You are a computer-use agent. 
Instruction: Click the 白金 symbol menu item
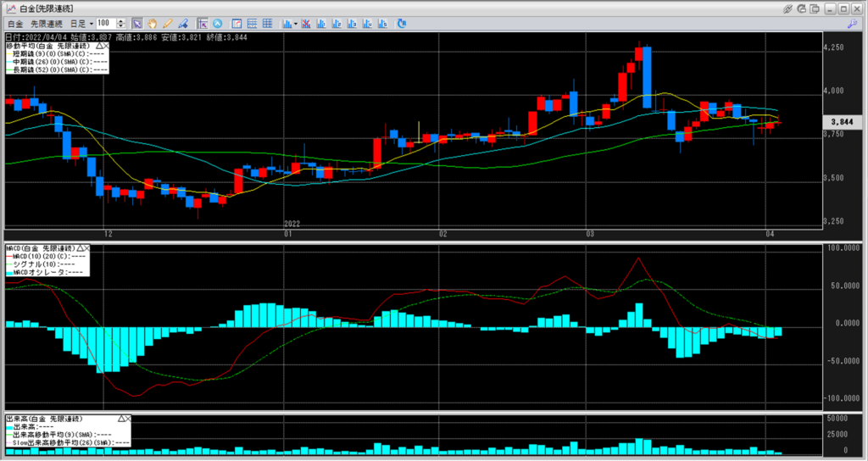(16, 23)
